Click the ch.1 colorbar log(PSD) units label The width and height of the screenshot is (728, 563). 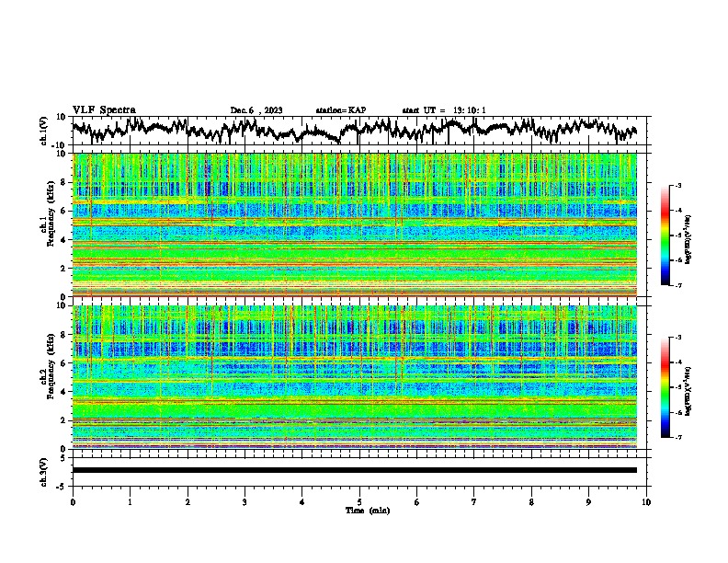688,239
